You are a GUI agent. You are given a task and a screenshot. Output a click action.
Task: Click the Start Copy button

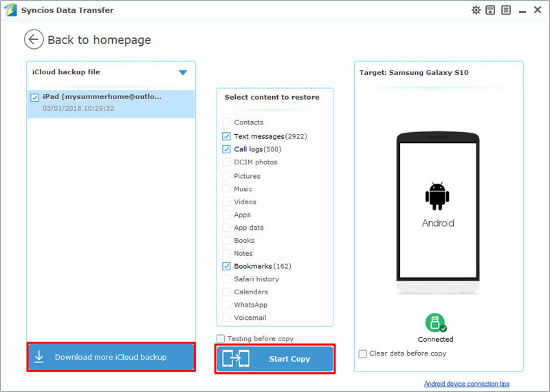pos(275,359)
